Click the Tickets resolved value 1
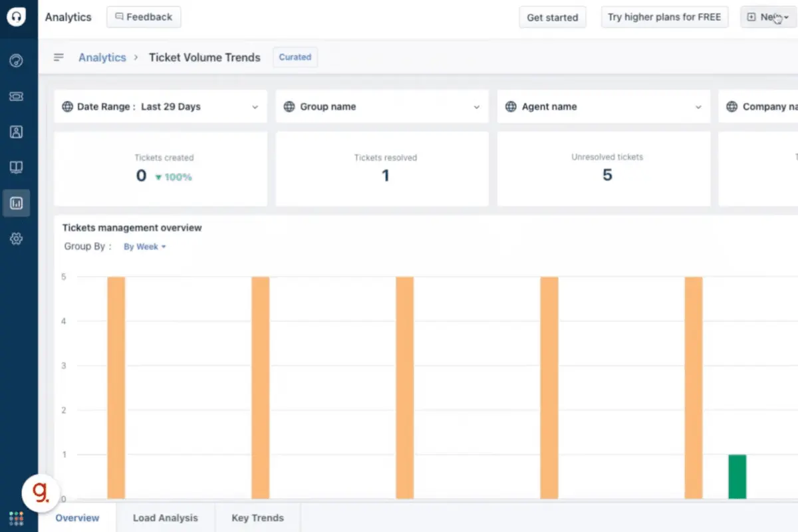Image resolution: width=798 pixels, height=532 pixels. tap(386, 176)
